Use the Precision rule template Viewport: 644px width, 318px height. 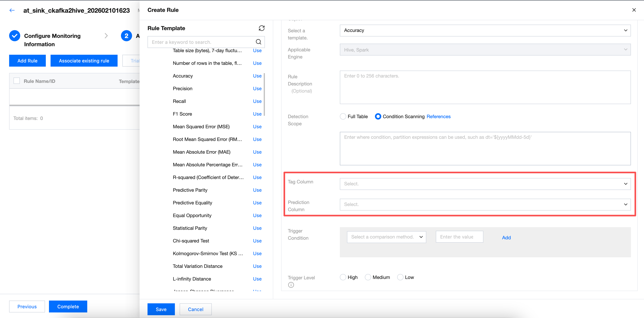(x=257, y=88)
